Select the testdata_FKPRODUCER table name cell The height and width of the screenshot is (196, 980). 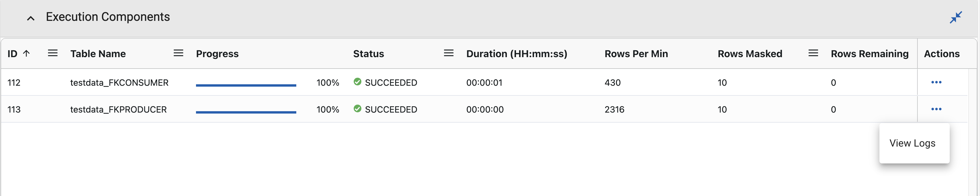118,110
